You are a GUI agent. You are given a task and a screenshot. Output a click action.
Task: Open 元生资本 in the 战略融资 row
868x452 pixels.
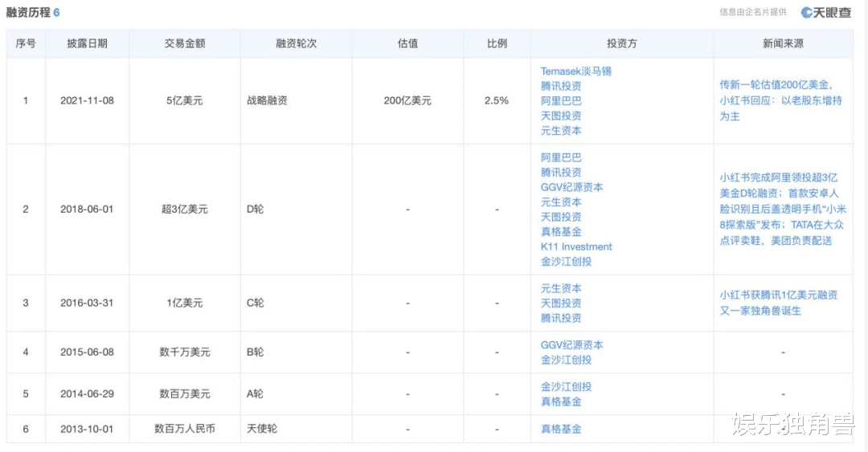[561, 131]
